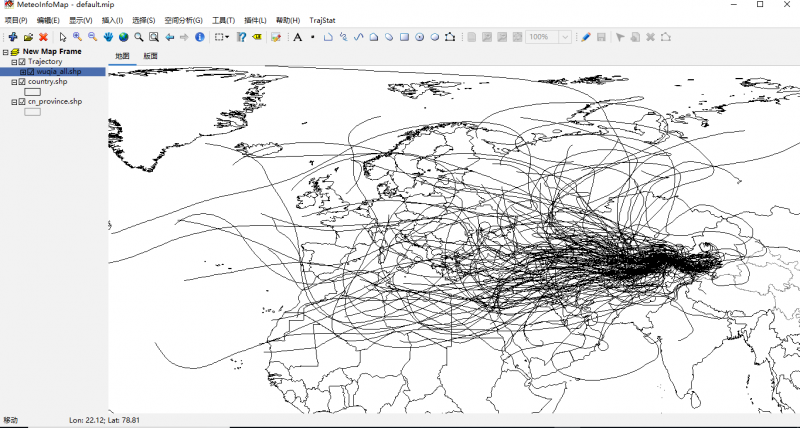Switch to the 版面 layout tab
The width and height of the screenshot is (800, 428).
(x=150, y=56)
